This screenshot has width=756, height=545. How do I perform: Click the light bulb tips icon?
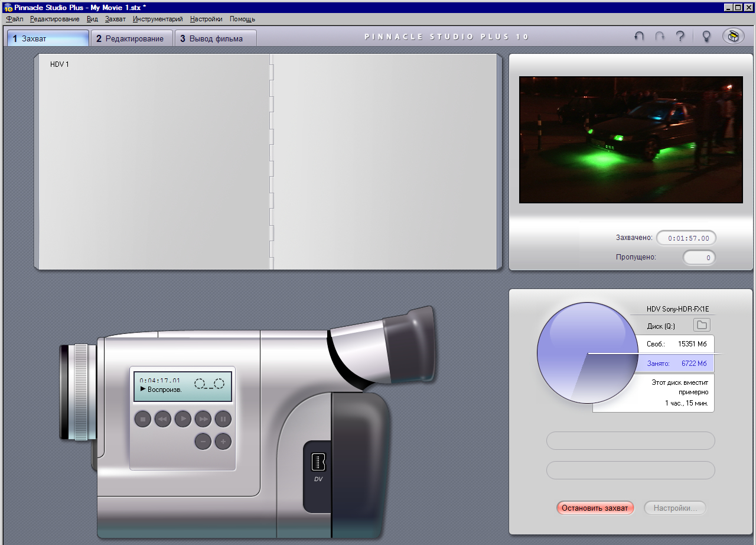pos(706,36)
